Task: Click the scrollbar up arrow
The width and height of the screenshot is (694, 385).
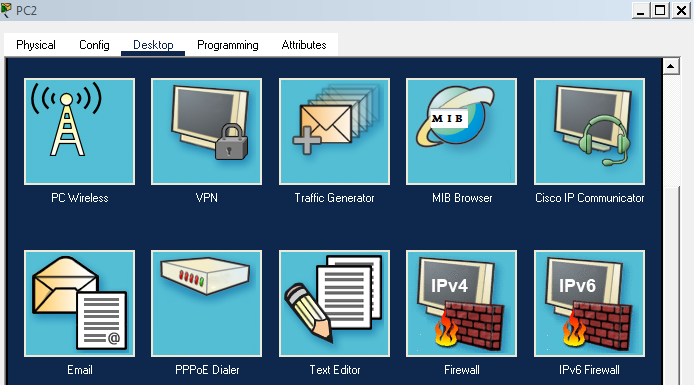Action: (x=671, y=66)
